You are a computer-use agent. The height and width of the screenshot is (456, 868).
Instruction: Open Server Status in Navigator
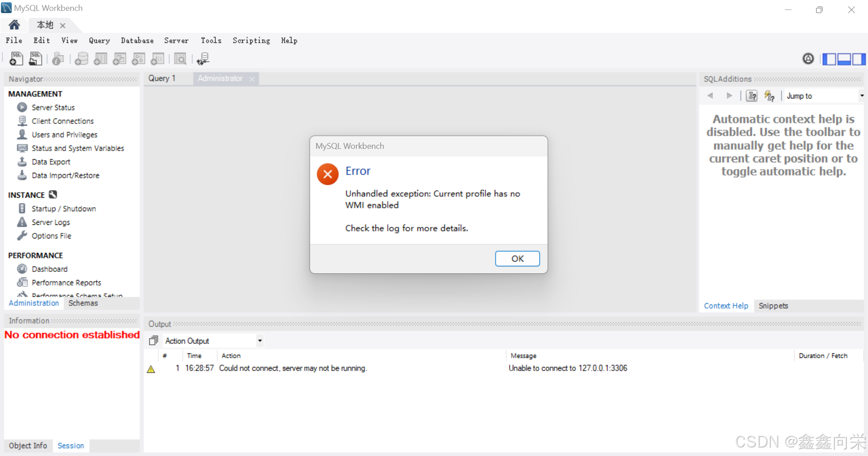coord(53,108)
